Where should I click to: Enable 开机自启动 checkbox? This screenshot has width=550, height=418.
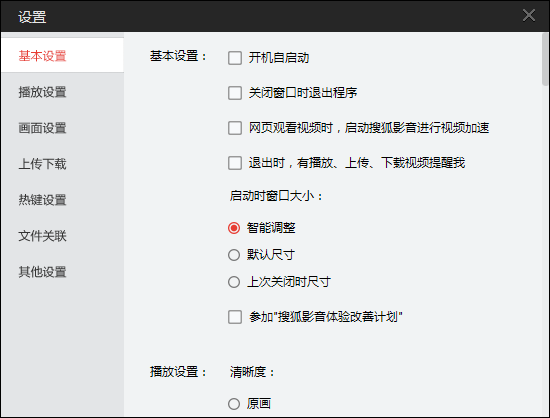click(x=235, y=58)
